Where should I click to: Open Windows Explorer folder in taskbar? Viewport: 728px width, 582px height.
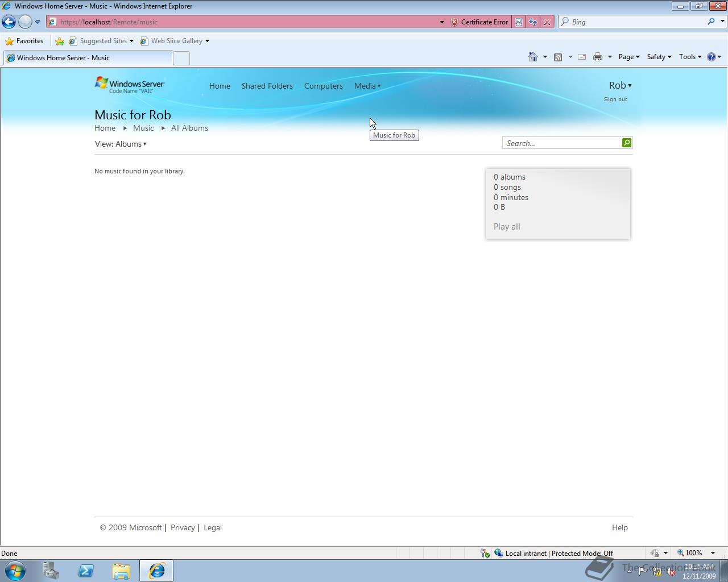pos(121,571)
